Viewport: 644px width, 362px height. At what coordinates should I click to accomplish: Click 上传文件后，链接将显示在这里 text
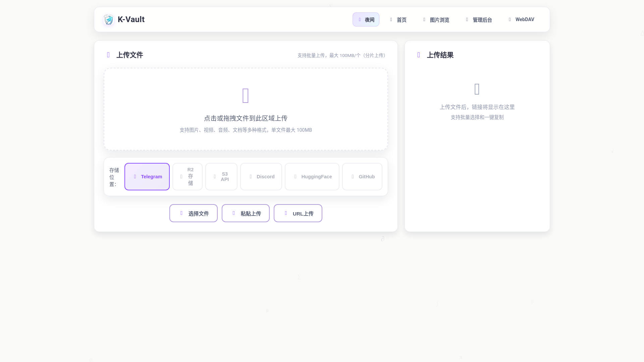[477, 107]
